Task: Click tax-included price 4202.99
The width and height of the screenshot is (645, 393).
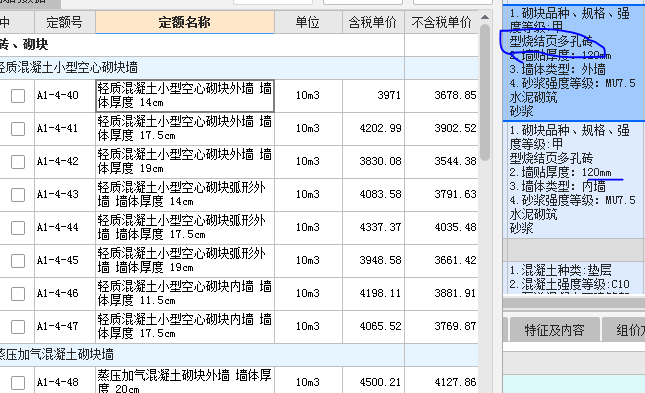Action: (x=381, y=128)
